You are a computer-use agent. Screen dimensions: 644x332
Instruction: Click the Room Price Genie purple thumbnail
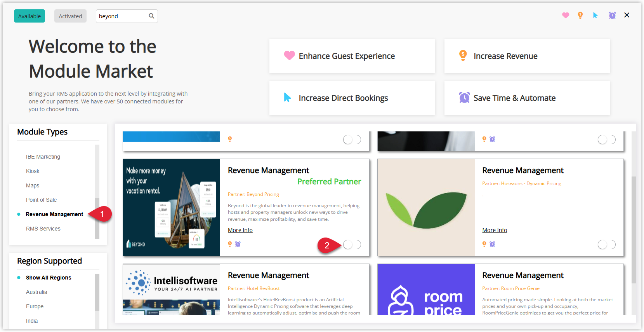pyautogui.click(x=426, y=289)
